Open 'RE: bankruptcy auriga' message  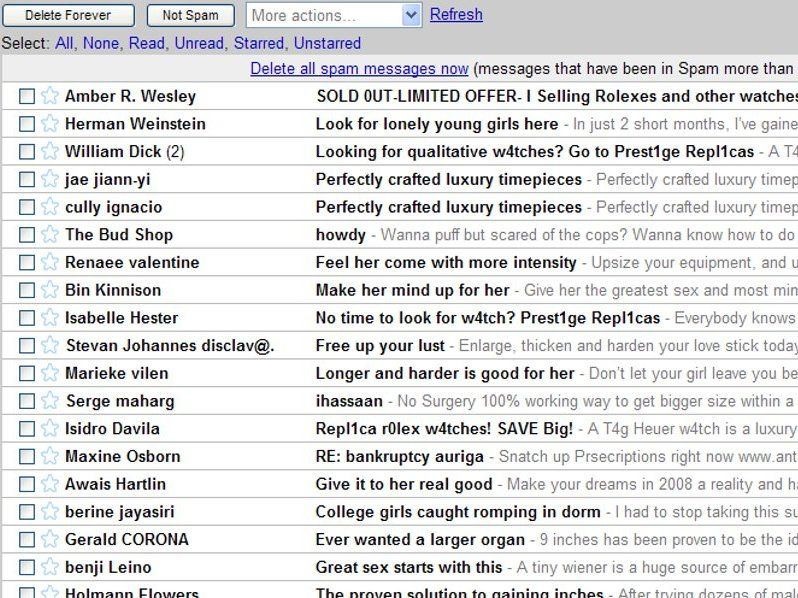coord(400,457)
